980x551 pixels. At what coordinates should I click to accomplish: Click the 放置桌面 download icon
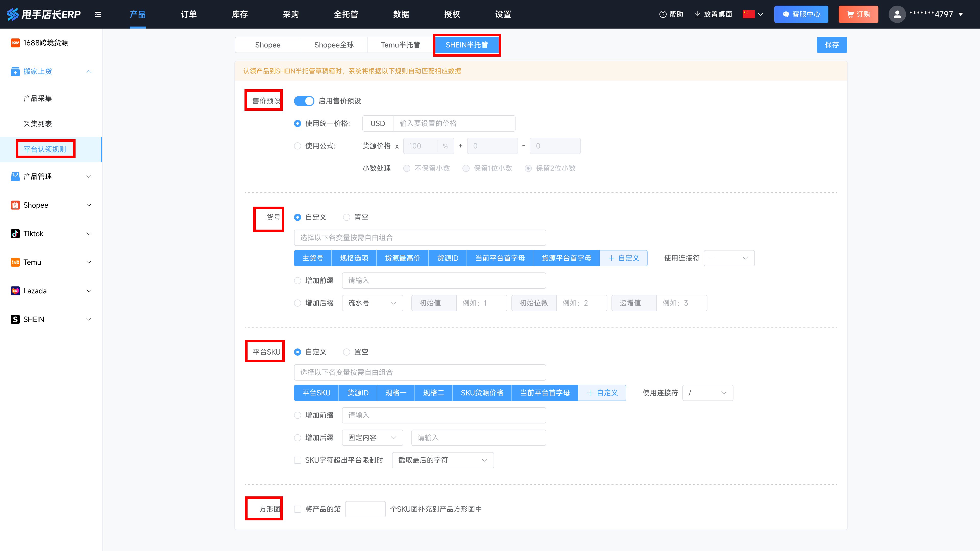[x=697, y=15]
